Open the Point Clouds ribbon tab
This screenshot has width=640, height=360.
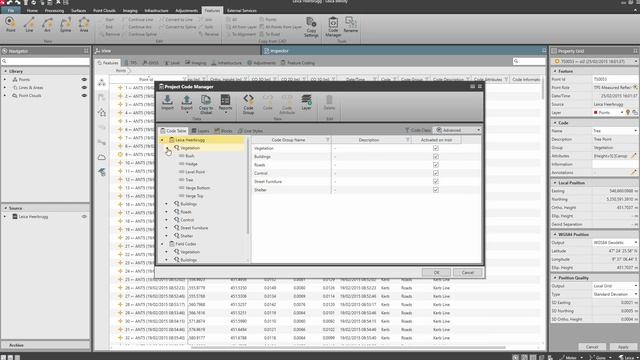click(x=104, y=11)
